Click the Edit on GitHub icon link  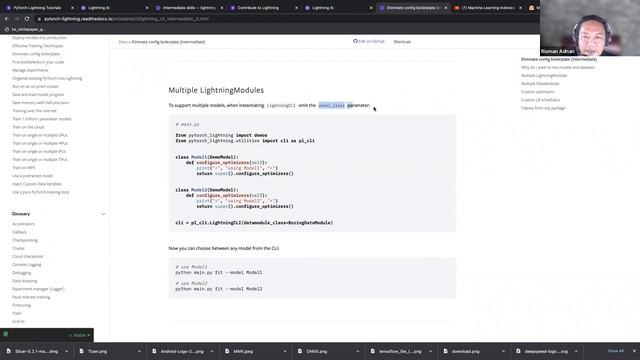point(369,41)
